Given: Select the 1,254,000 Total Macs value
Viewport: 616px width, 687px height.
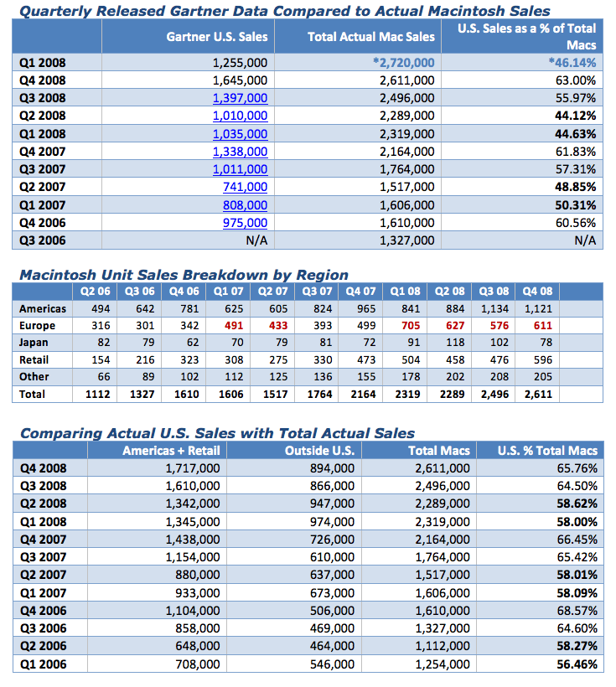Looking at the screenshot, I should click(x=443, y=664).
